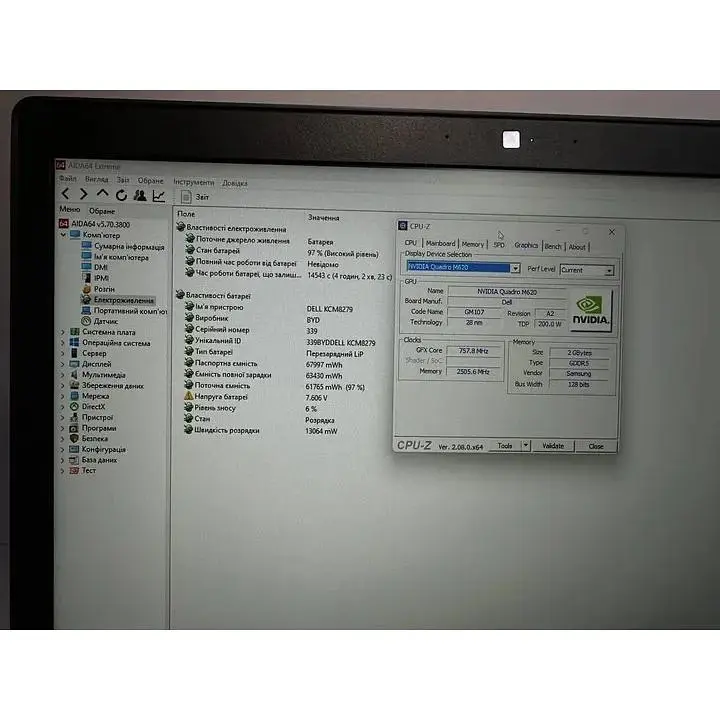Click the Tools button in CPU-Z

(x=505, y=445)
